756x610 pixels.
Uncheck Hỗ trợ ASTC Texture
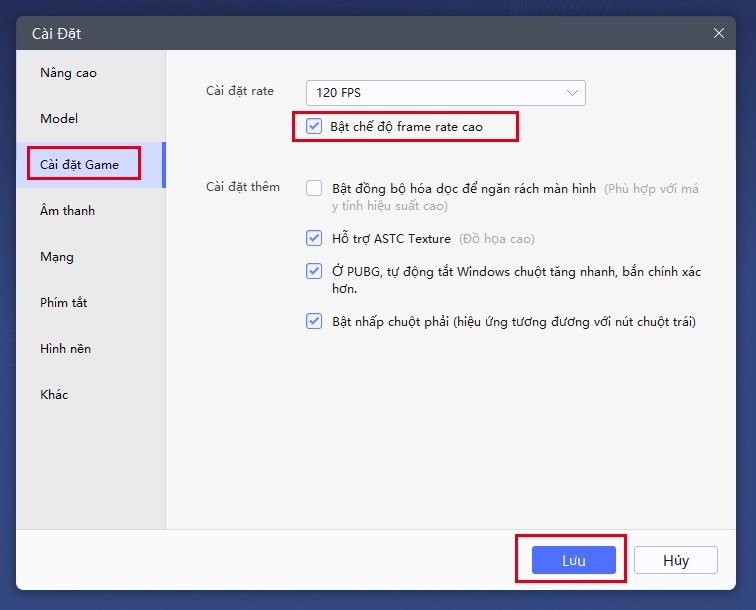314,239
